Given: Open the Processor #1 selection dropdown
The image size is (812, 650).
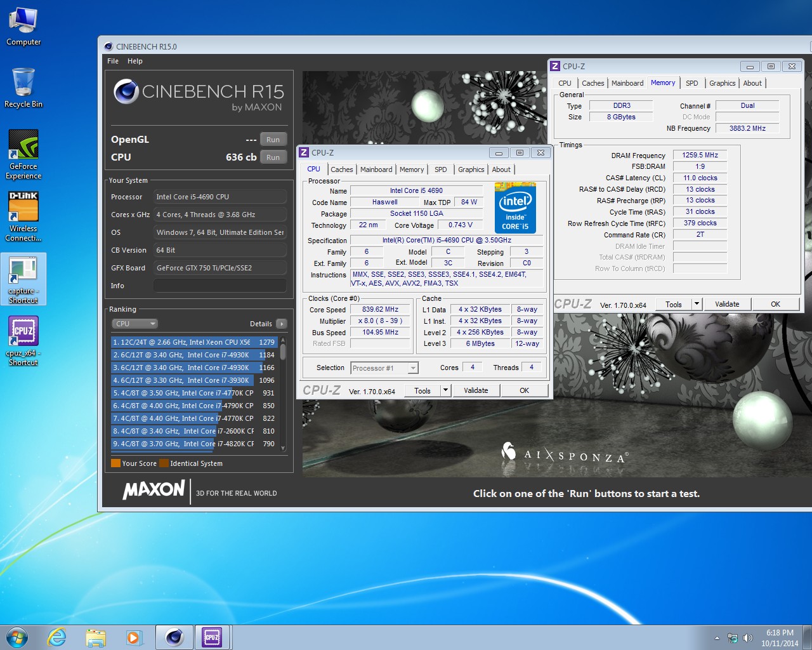Looking at the screenshot, I should point(384,368).
